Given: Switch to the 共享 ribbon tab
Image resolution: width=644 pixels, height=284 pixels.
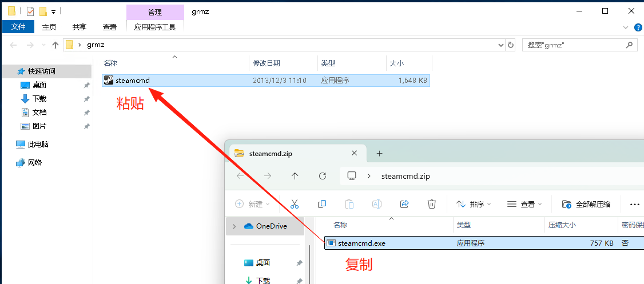Looking at the screenshot, I should (79, 27).
